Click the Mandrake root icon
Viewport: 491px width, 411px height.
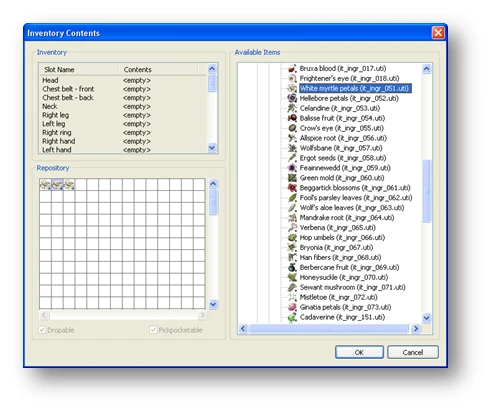[x=292, y=218]
